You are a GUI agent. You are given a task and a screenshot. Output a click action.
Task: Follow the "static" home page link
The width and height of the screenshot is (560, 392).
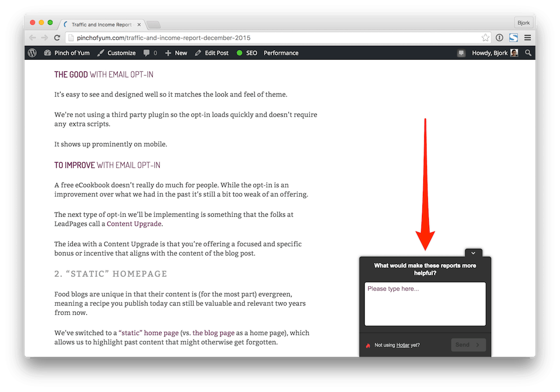(x=148, y=333)
